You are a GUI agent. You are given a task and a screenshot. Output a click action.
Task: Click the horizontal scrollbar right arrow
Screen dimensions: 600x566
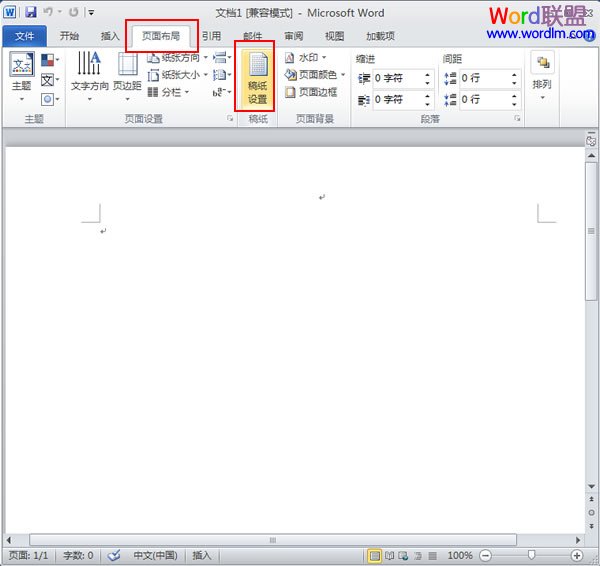tap(578, 540)
